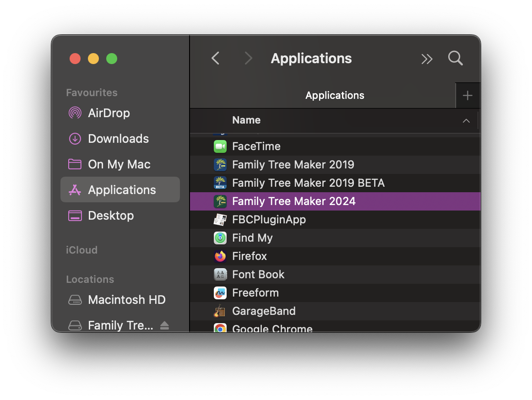532x400 pixels.
Task: Click the Family Tree Maker 2019 icon
Action: click(x=220, y=165)
